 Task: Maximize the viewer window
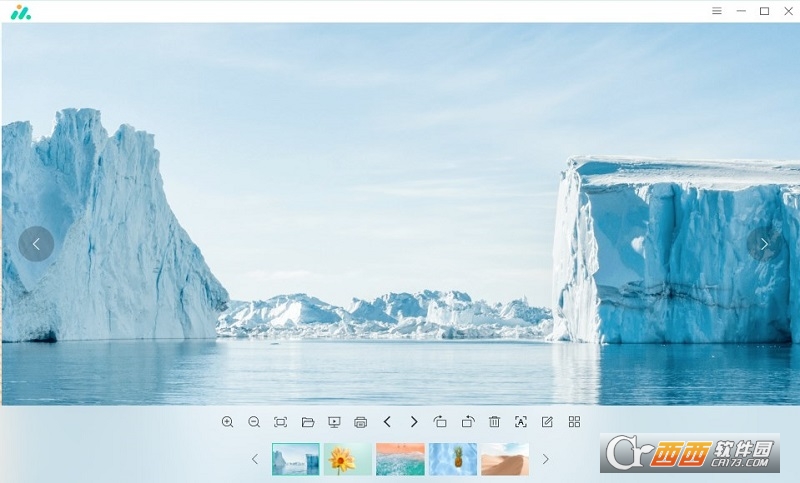pyautogui.click(x=764, y=11)
